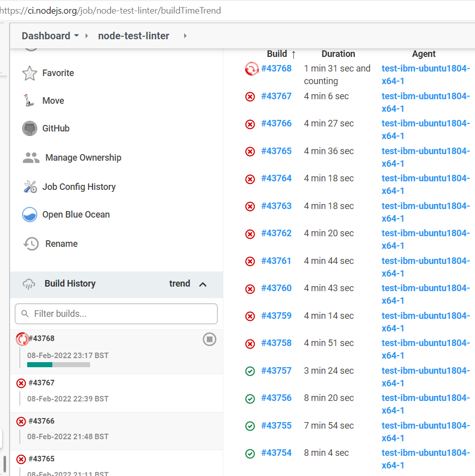
Task: Open build #43759 link in the table
Action: 276,316
